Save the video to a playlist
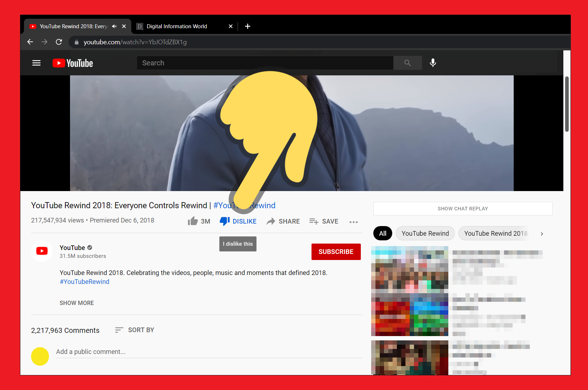 click(x=324, y=221)
